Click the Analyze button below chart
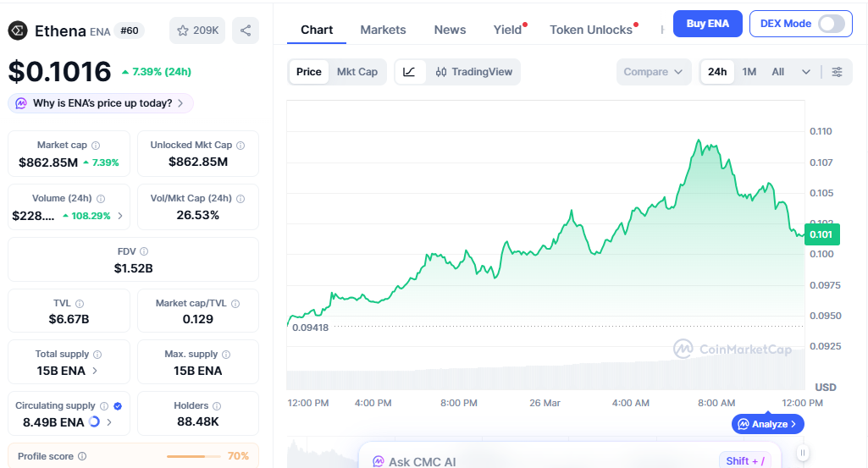The height and width of the screenshot is (468, 868). pos(768,424)
